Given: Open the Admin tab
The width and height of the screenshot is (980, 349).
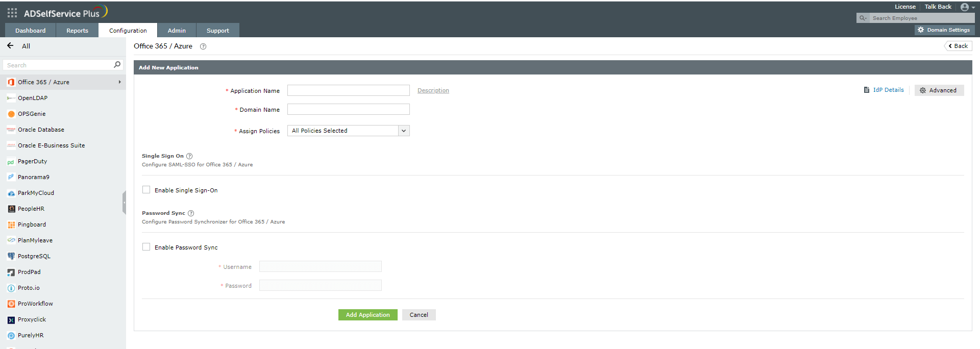Looking at the screenshot, I should pyautogui.click(x=177, y=31).
